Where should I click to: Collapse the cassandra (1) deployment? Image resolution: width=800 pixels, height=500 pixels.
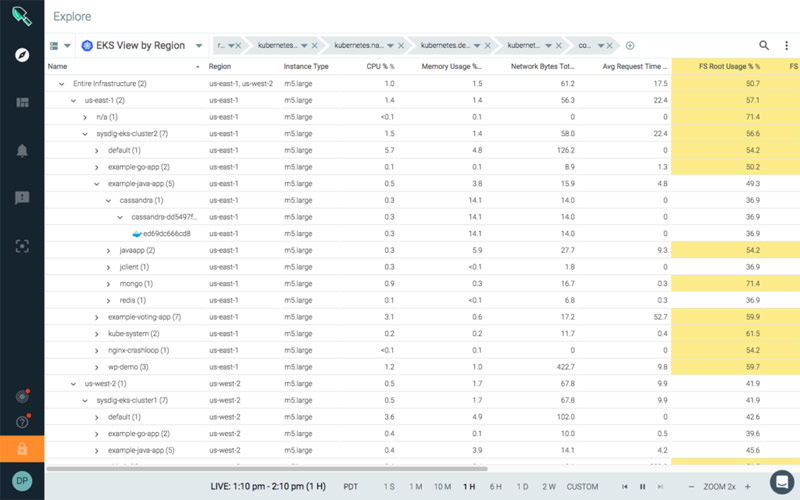point(109,201)
